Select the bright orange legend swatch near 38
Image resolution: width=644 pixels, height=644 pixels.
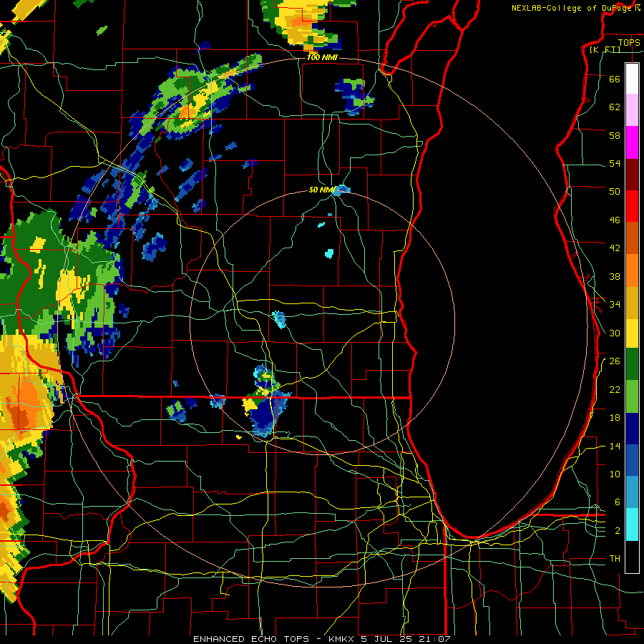(x=632, y=270)
